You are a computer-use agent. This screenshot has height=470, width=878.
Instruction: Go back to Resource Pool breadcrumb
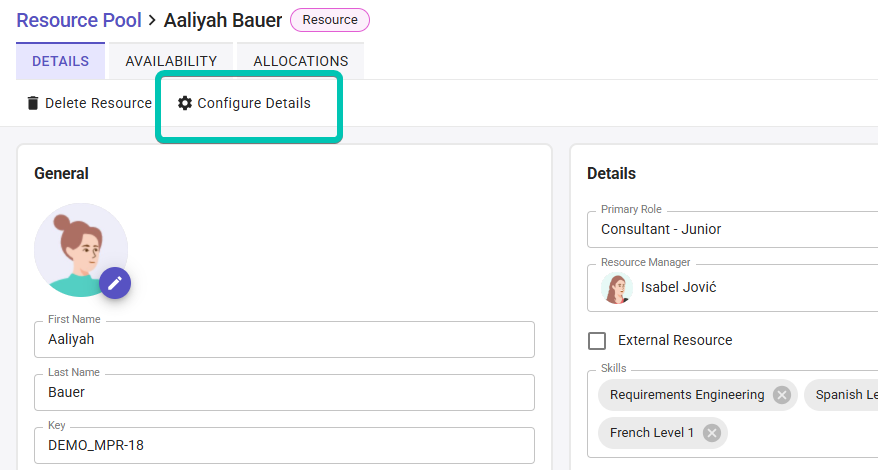(x=78, y=20)
